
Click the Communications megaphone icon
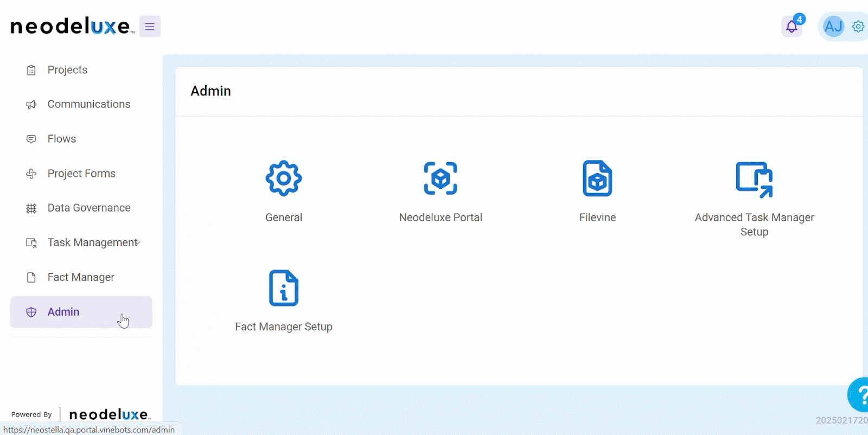coord(31,105)
